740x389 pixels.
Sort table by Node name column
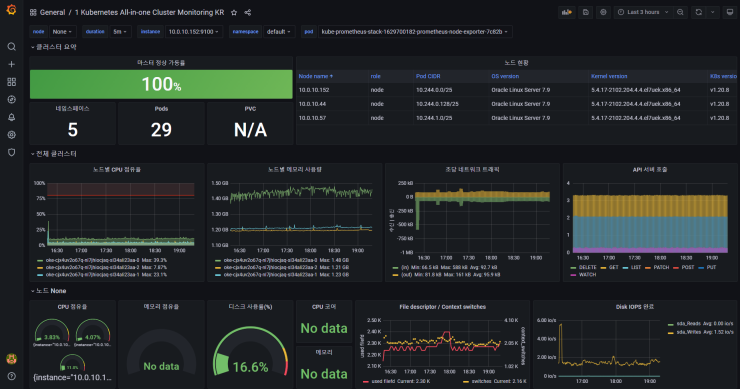tap(316, 76)
